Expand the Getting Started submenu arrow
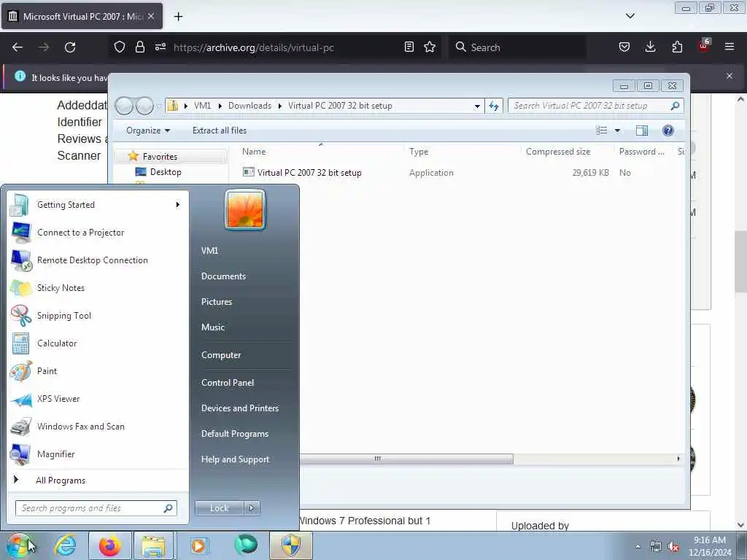 178,205
